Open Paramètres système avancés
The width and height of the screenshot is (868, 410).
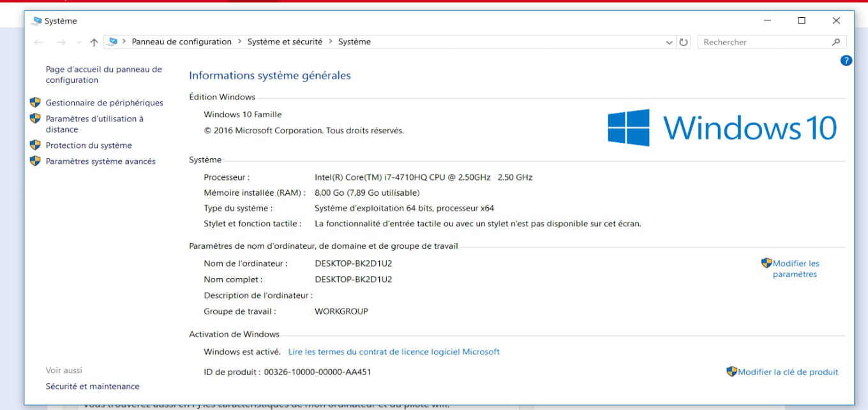point(101,161)
